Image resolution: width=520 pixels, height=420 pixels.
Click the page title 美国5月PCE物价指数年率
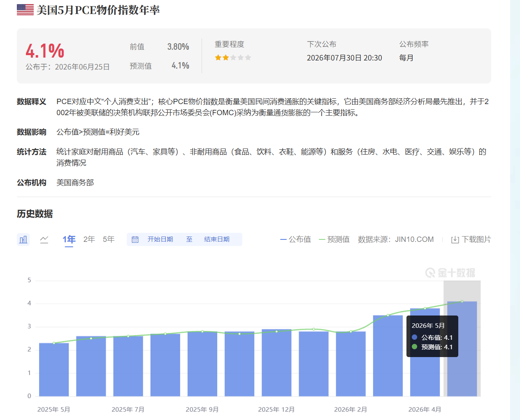tap(98, 10)
